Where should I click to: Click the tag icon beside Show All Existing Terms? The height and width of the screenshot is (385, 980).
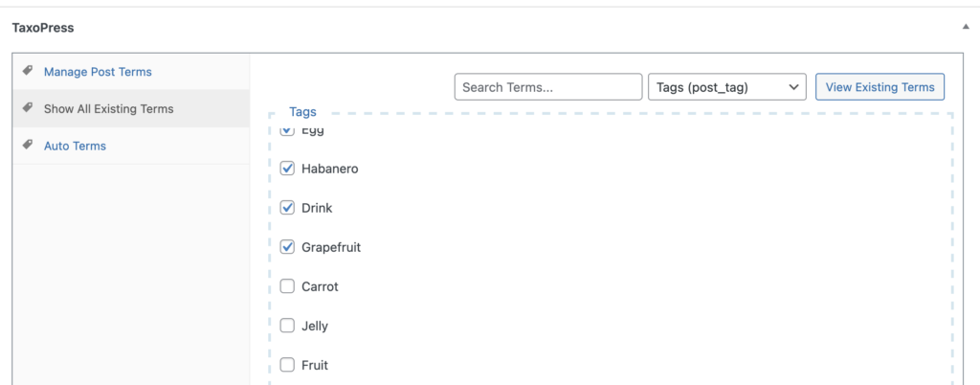point(28,108)
